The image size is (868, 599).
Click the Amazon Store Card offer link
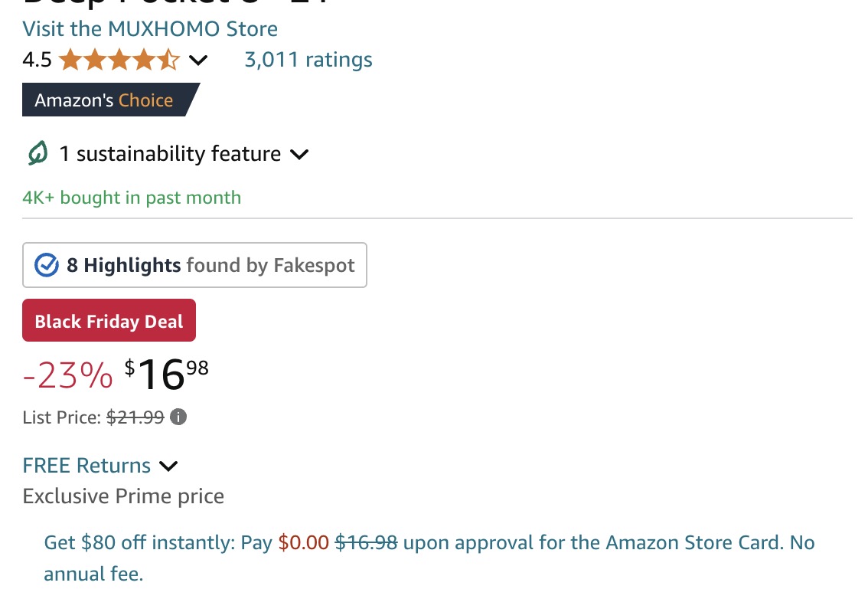(x=429, y=558)
